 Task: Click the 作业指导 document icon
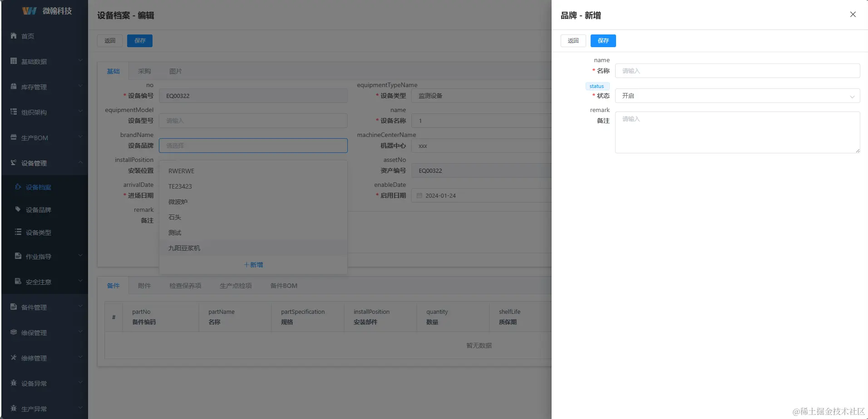(x=18, y=256)
